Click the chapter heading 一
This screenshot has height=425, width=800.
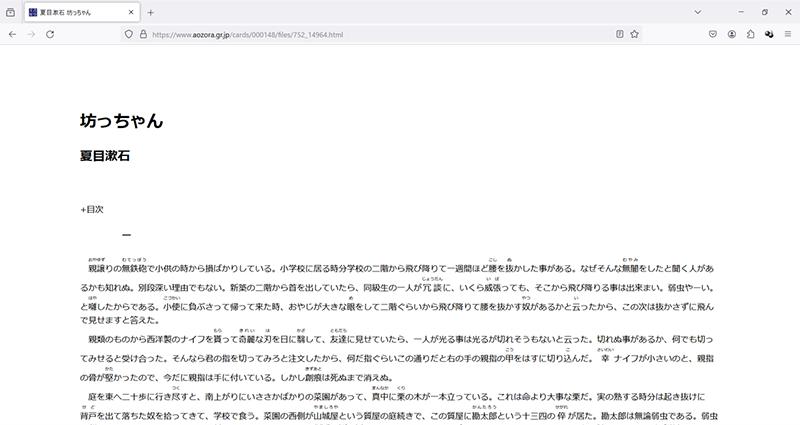(127, 235)
